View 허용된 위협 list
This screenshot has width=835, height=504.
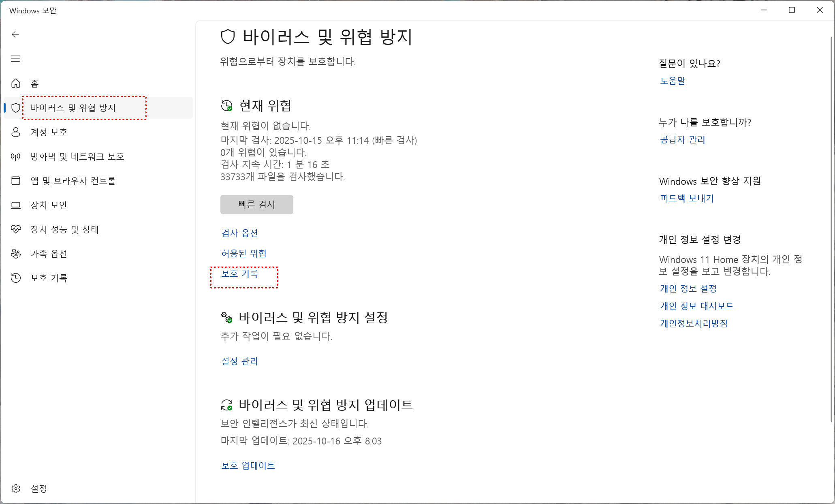(x=243, y=253)
